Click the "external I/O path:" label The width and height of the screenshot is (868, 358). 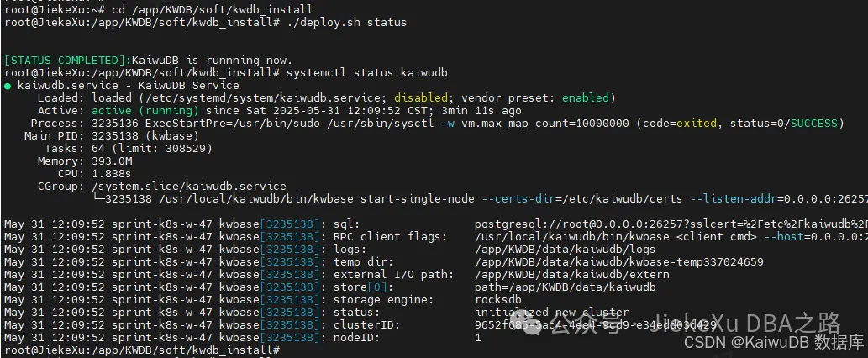(393, 275)
